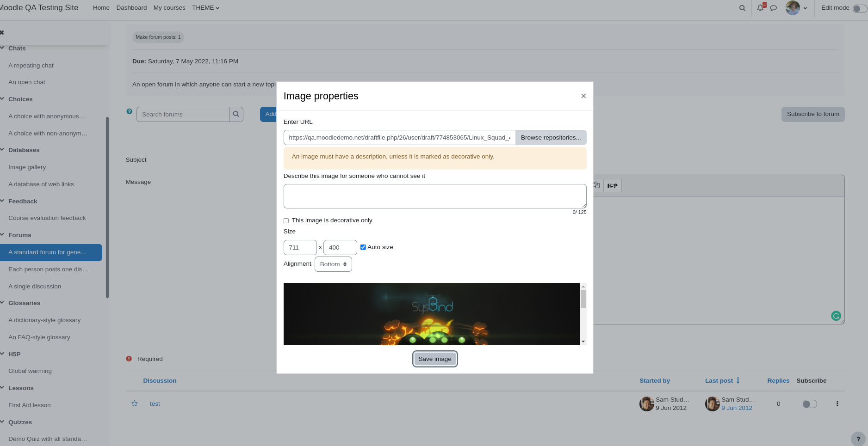Click the magnifier button next to Search forums
Screen dimensions: 868x446
[236, 114]
